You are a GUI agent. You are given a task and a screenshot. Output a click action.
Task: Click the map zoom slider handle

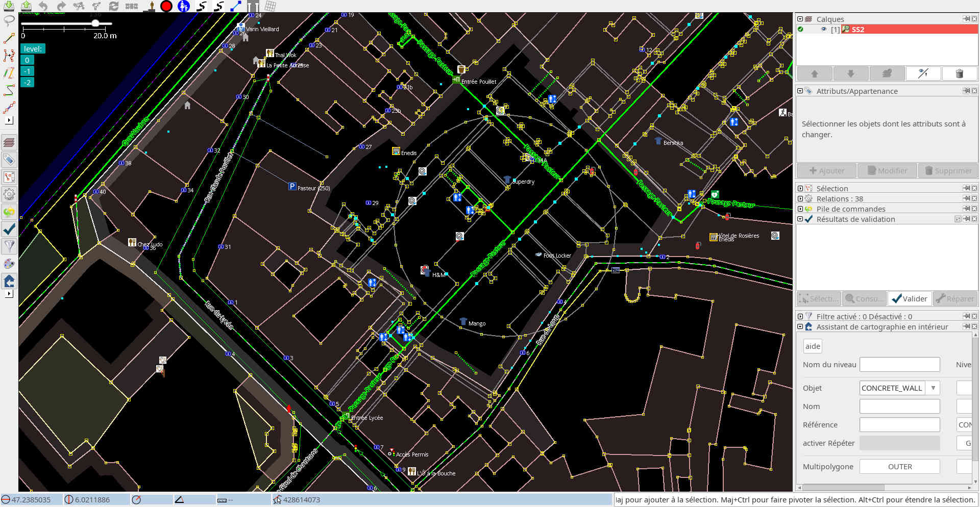(x=95, y=23)
